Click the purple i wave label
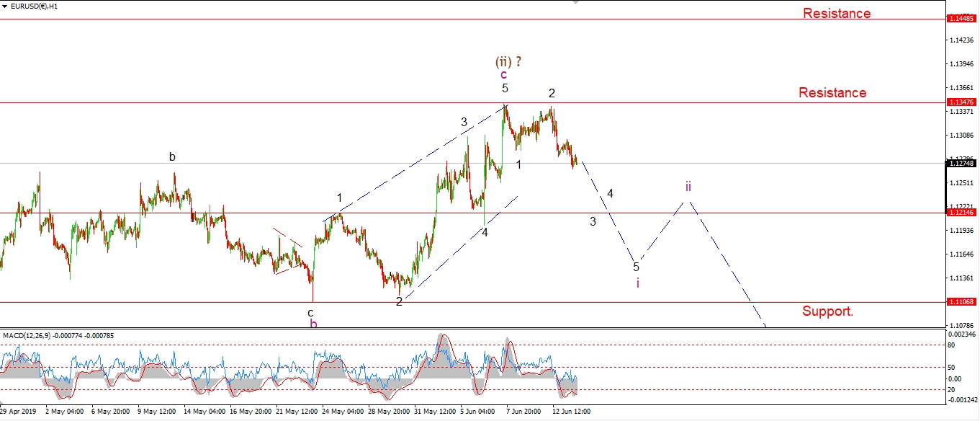Screen dimensions: 980x421 pyautogui.click(x=637, y=283)
